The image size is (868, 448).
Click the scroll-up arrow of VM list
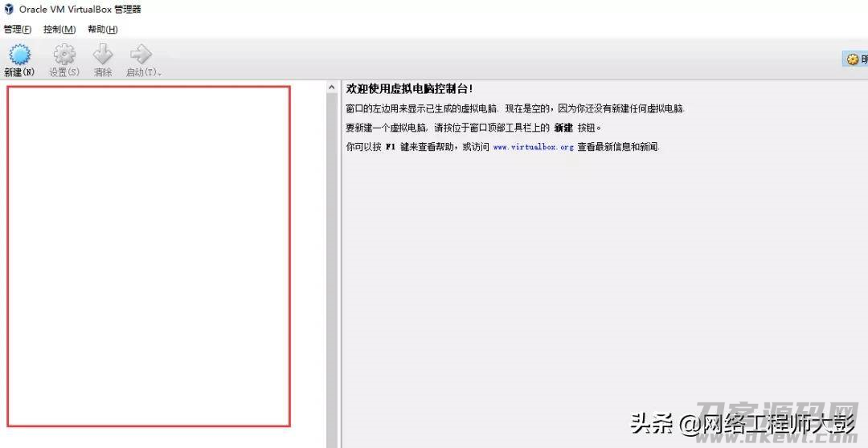click(332, 88)
